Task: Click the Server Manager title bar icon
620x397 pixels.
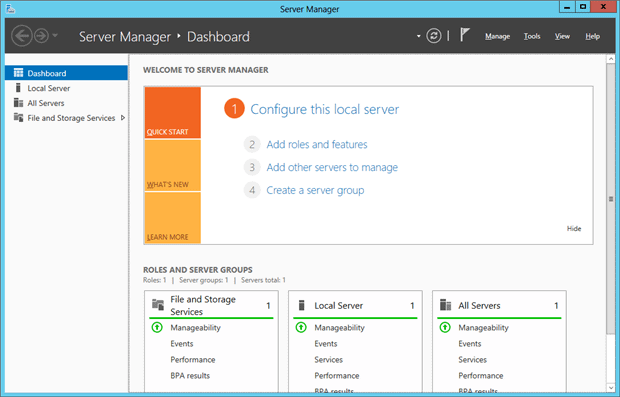Action: 10,9
